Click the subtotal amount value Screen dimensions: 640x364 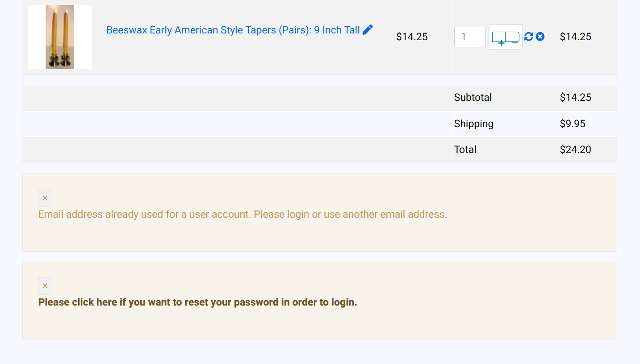[x=575, y=98]
